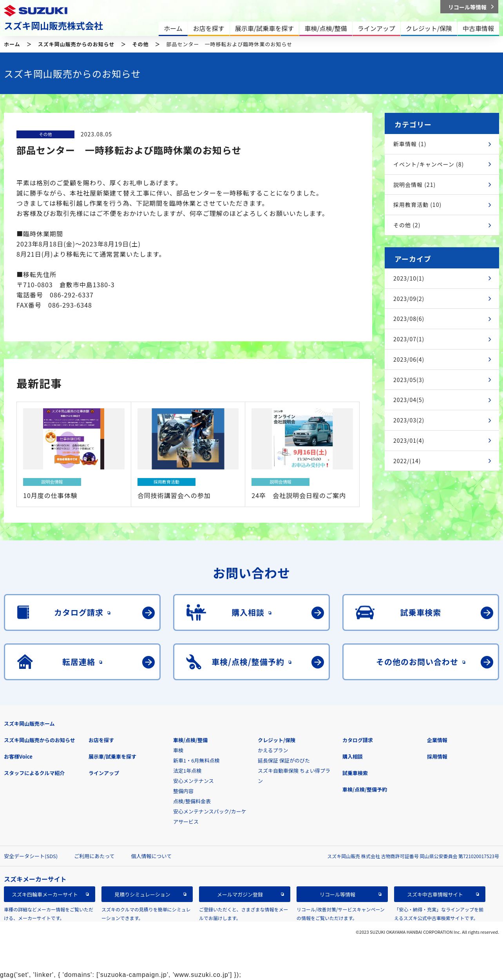Click the 2023/03(2) archive entry
This screenshot has height=980, width=503.
point(442,420)
